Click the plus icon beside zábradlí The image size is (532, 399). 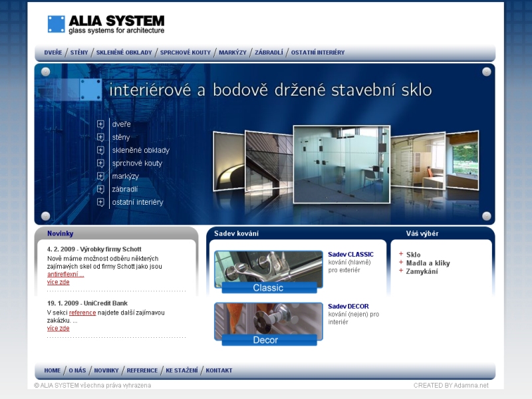coord(100,189)
